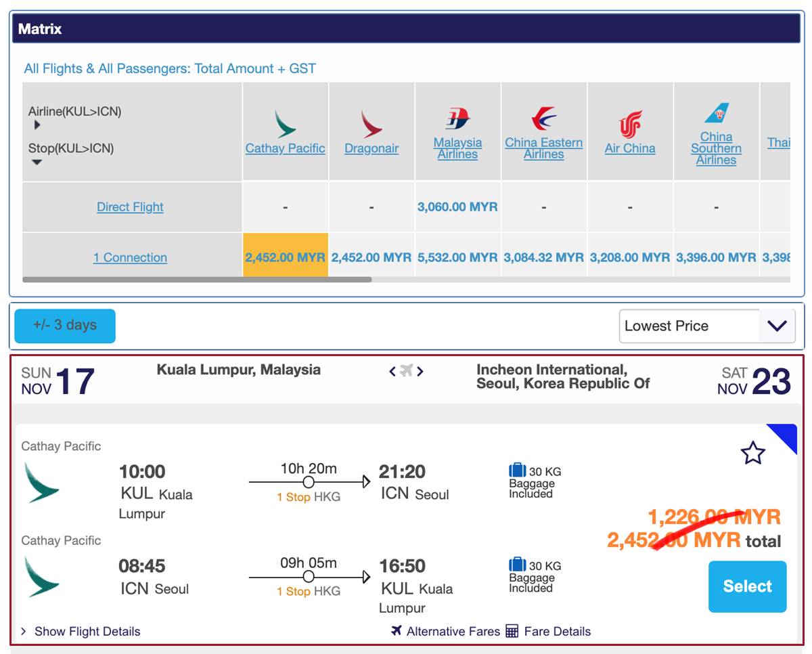Click the China Southern Airlines logo

[x=716, y=113]
